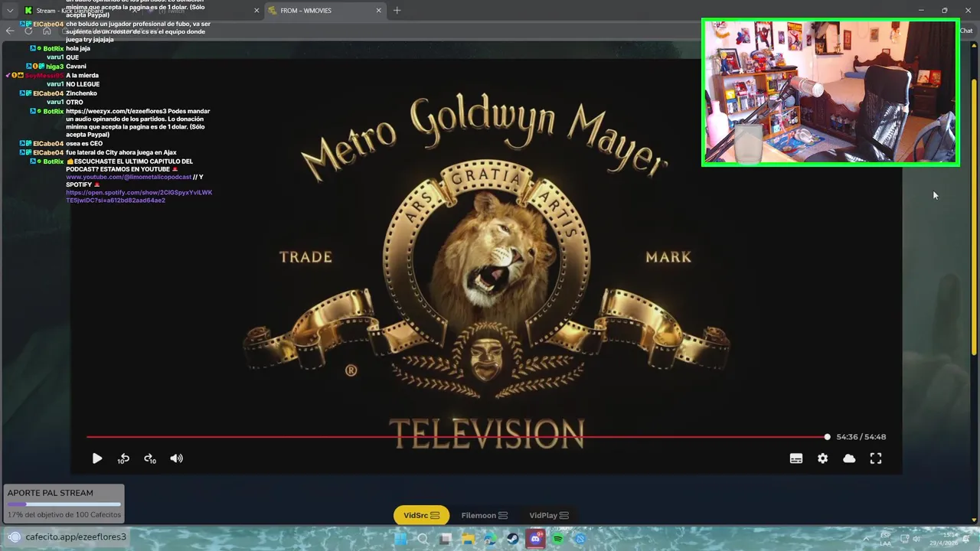Screen dimensions: 980x551
Task: Enter fullscreen mode in the video player
Action: (x=876, y=458)
